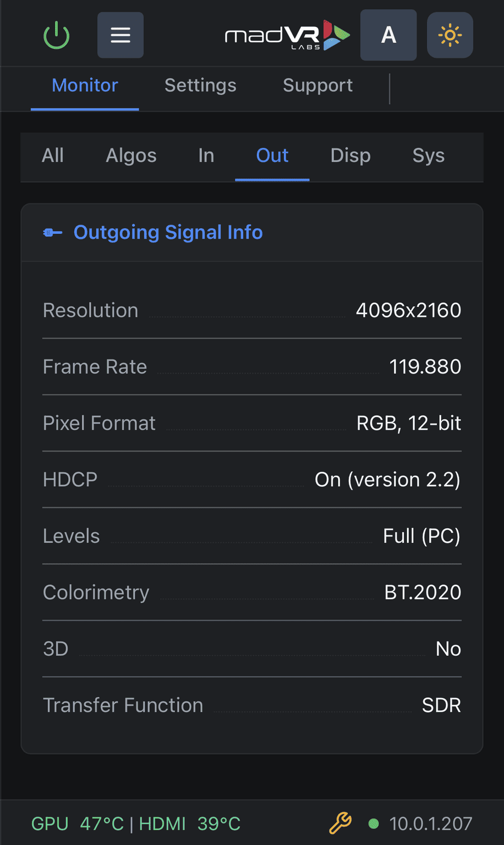The width and height of the screenshot is (504, 845).
Task: Open the hamburger menu
Action: pyautogui.click(x=120, y=35)
